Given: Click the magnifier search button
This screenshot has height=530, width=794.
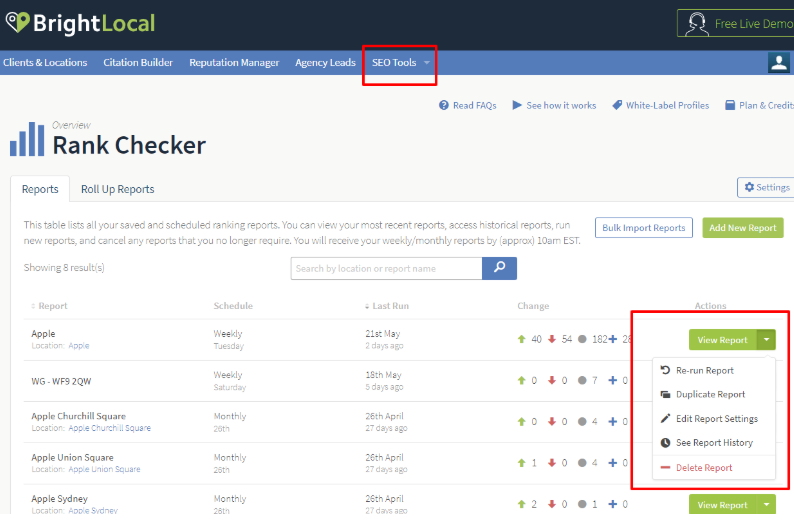Looking at the screenshot, I should click(499, 268).
